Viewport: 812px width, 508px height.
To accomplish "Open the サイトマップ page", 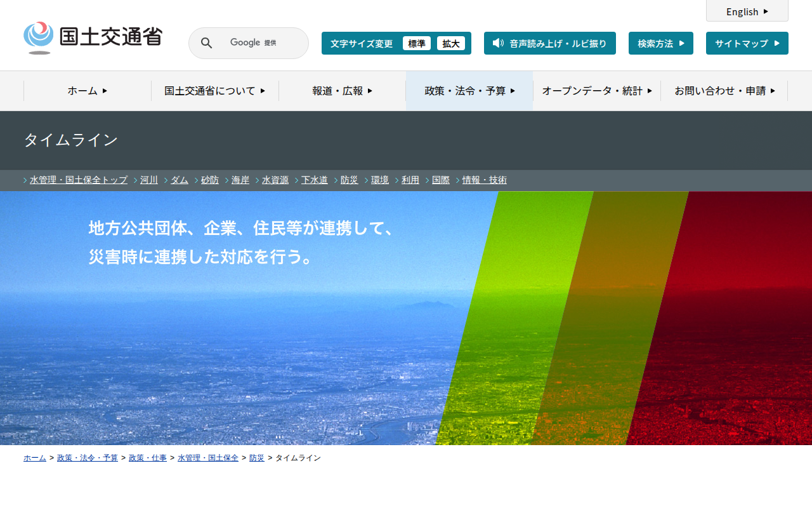I will (x=747, y=43).
